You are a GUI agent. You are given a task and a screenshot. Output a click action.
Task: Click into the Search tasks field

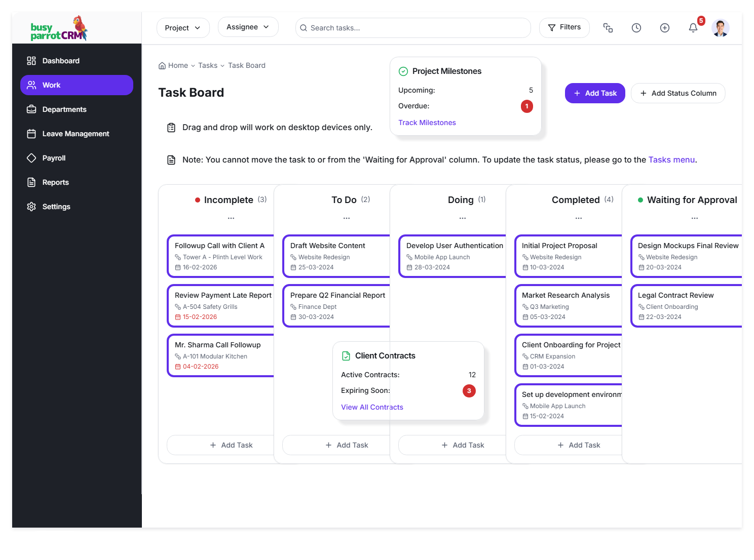pyautogui.click(x=413, y=28)
